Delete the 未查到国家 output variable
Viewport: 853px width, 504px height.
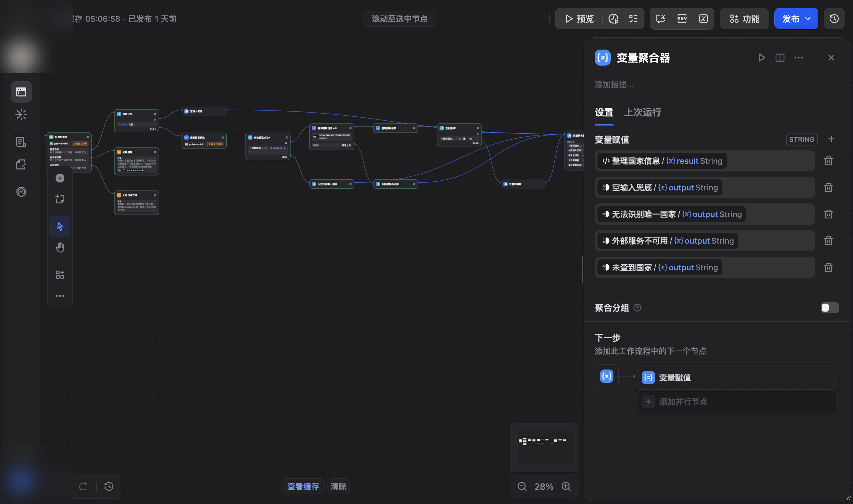coord(829,267)
